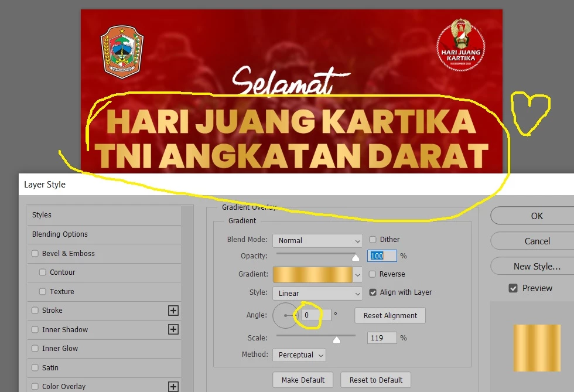Open Satin settings row
The width and height of the screenshot is (574, 392).
tap(104, 367)
